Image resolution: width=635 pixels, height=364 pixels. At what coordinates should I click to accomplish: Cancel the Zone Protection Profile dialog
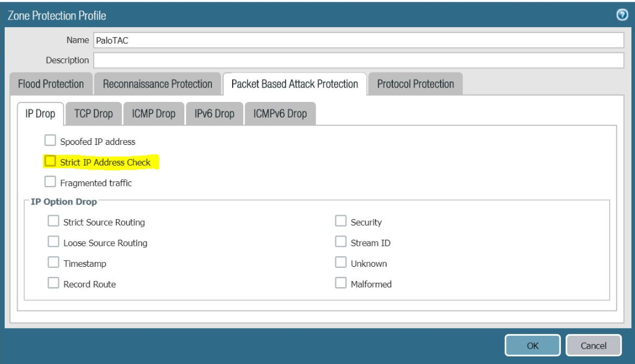pos(594,346)
